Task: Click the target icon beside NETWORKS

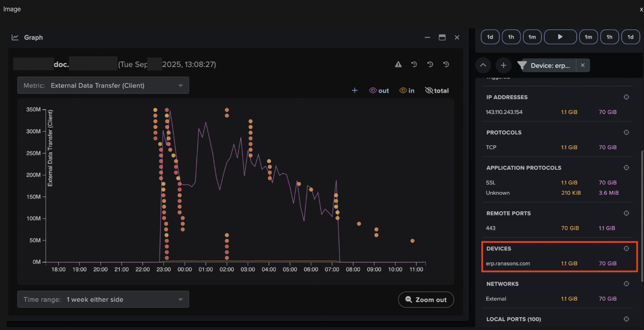Action: click(626, 284)
